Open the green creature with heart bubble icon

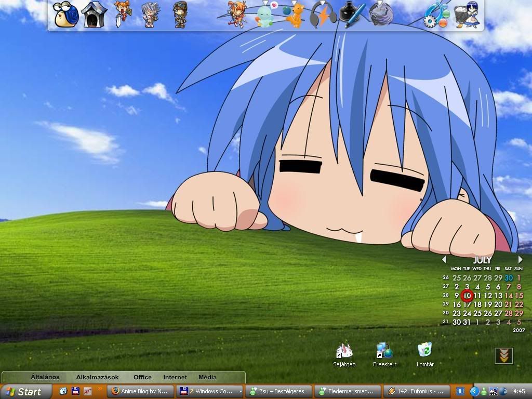point(265,15)
